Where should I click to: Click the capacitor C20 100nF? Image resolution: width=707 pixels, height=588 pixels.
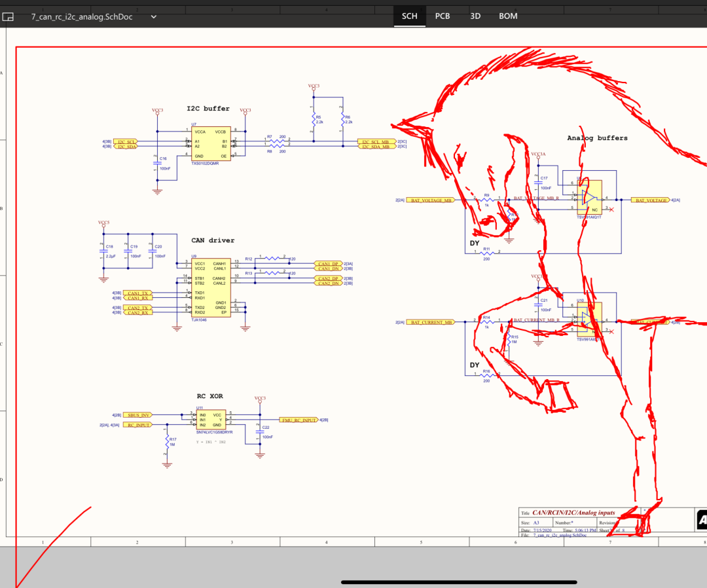pyautogui.click(x=153, y=251)
